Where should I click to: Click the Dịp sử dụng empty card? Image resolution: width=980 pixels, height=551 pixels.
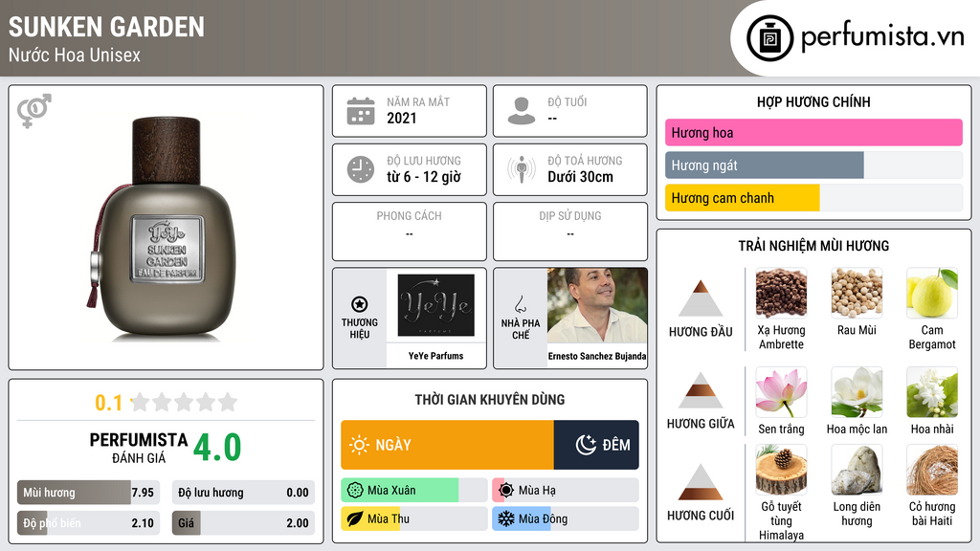(x=570, y=231)
